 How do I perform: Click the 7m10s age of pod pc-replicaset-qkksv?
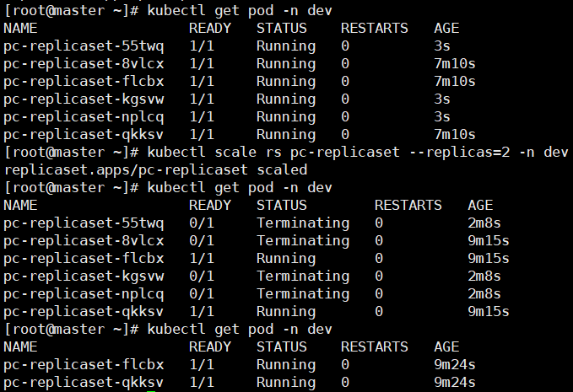coord(454,134)
